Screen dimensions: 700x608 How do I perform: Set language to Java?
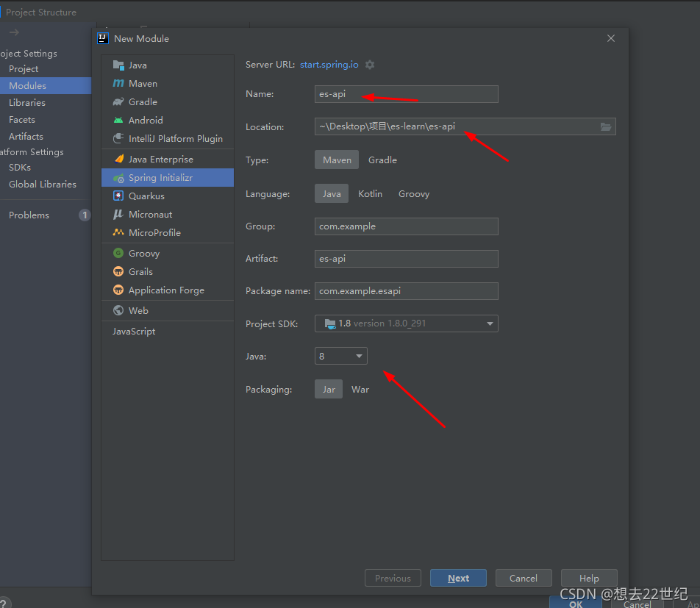point(331,194)
